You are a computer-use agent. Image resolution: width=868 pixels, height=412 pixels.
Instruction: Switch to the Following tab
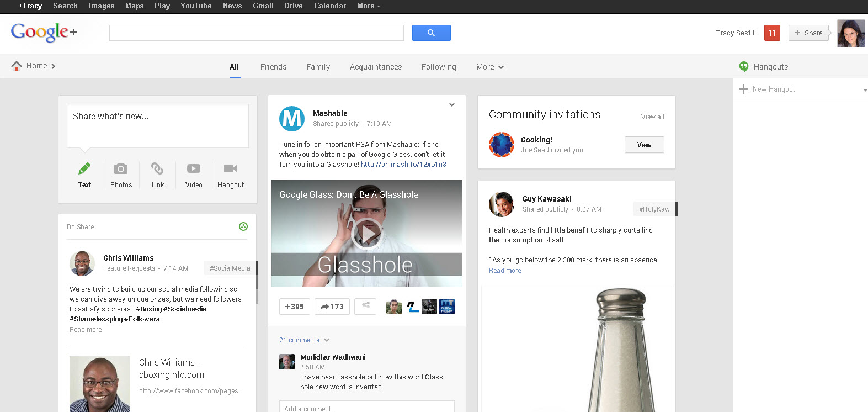pos(439,67)
